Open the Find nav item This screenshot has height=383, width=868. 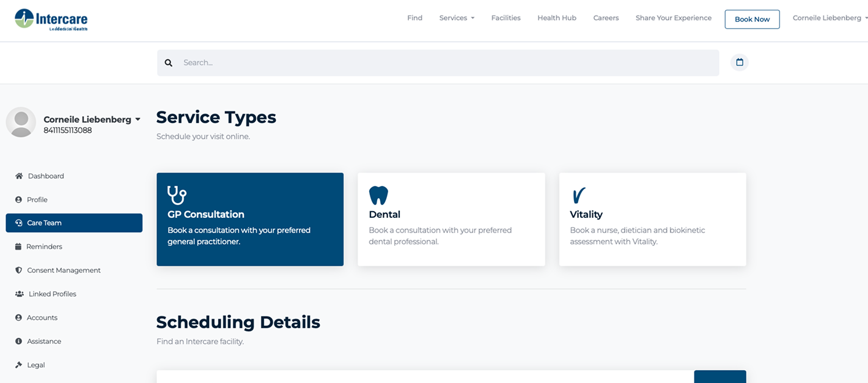415,18
